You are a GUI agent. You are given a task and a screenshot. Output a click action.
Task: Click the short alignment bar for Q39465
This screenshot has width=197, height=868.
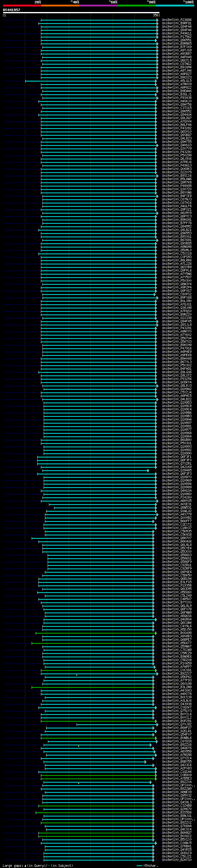click(x=95, y=470)
